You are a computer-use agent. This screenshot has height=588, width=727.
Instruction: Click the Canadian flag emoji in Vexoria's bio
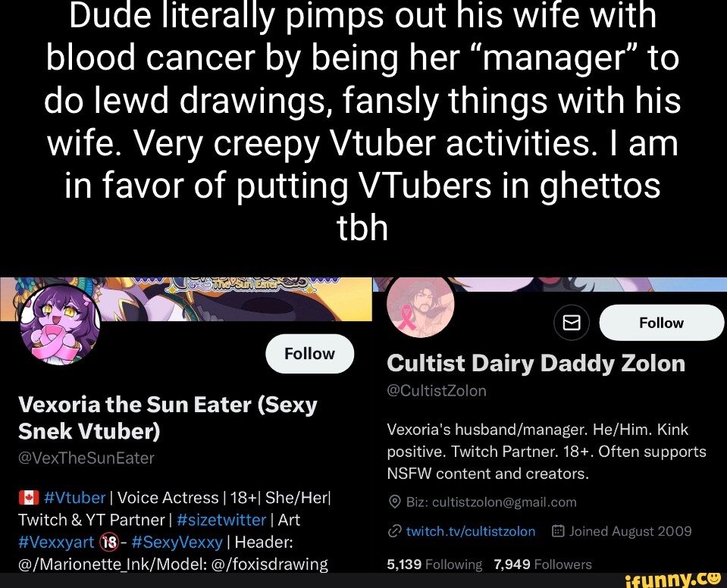28,498
